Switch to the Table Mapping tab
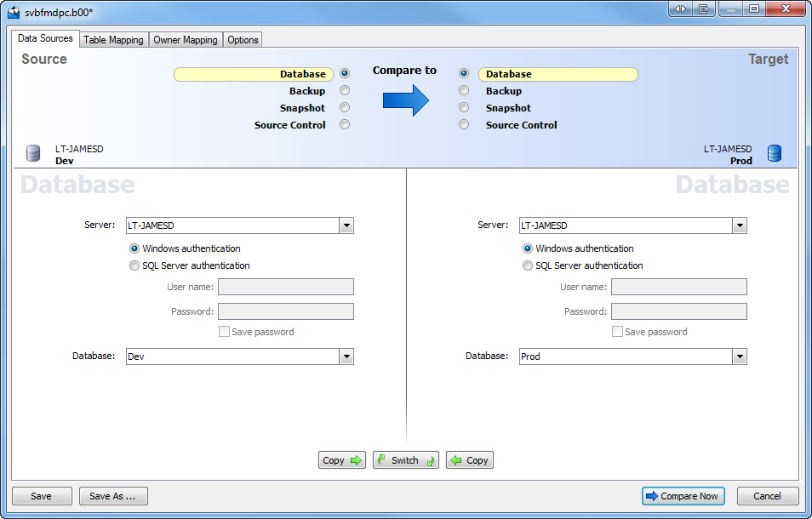Viewport: 812px width, 519px height. (x=113, y=40)
